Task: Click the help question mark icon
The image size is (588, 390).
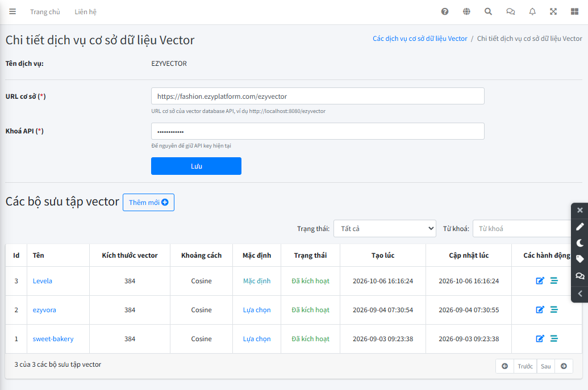Action: click(445, 11)
